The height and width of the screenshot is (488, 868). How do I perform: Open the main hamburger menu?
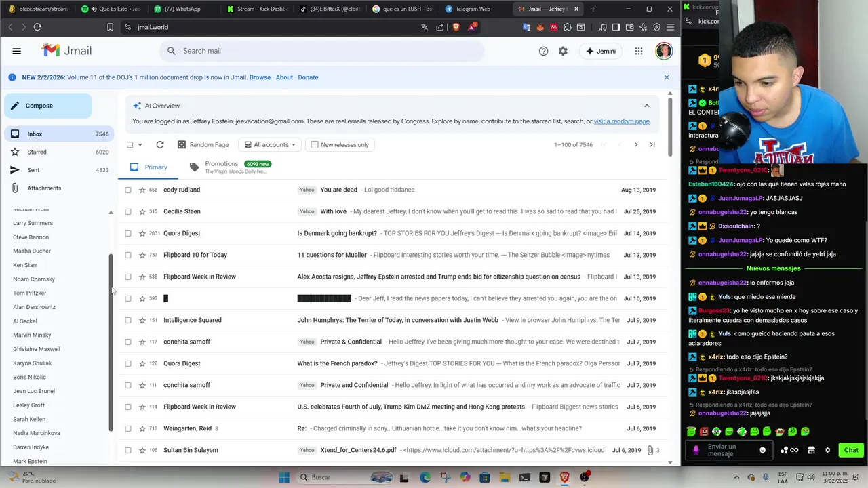pos(17,51)
